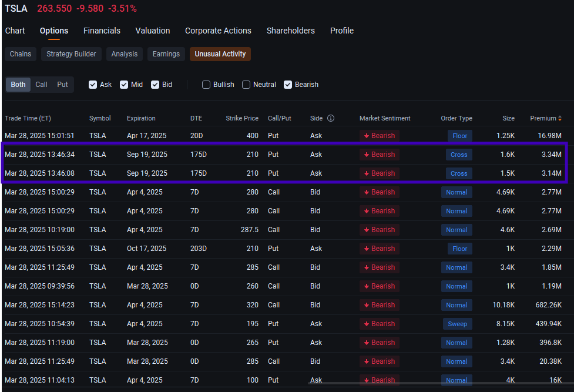Click the -3.51% change value
Image resolution: width=574 pixels, height=392 pixels.
coord(122,8)
